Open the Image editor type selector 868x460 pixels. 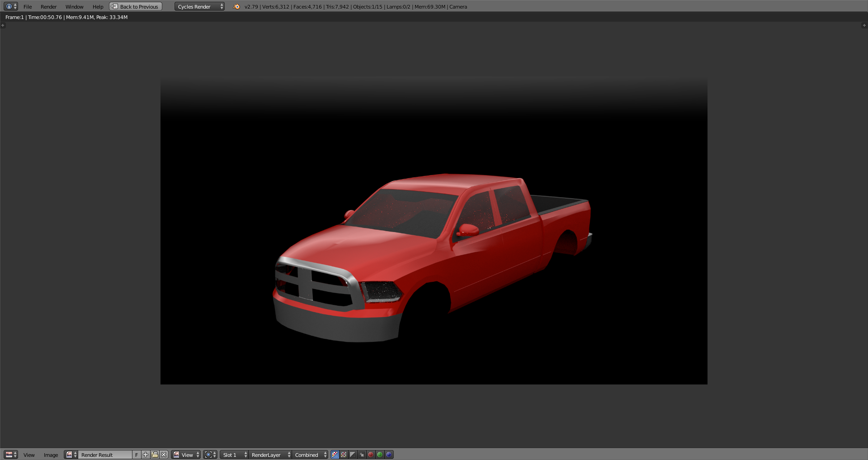tap(10, 455)
